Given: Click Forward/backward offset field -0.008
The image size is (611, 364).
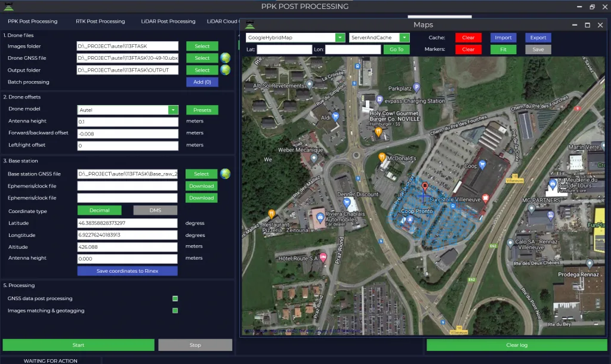Looking at the screenshot, I should pyautogui.click(x=128, y=134).
